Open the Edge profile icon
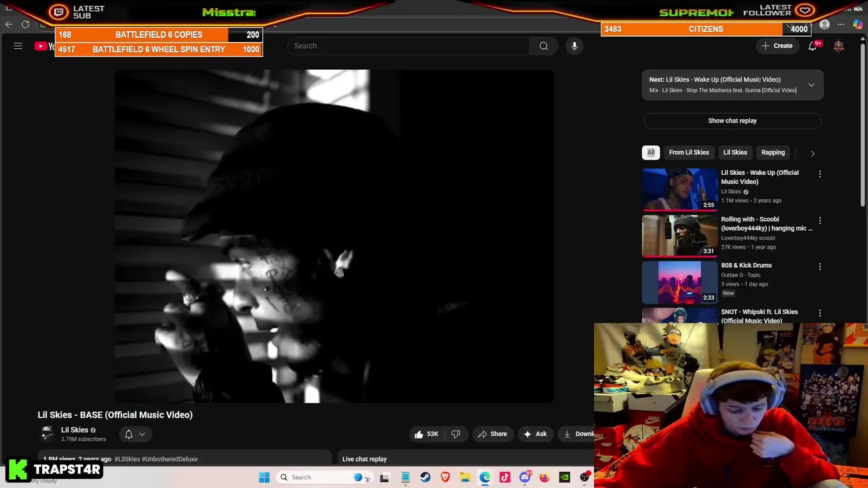Viewport: 868px width, 488px height. (825, 25)
